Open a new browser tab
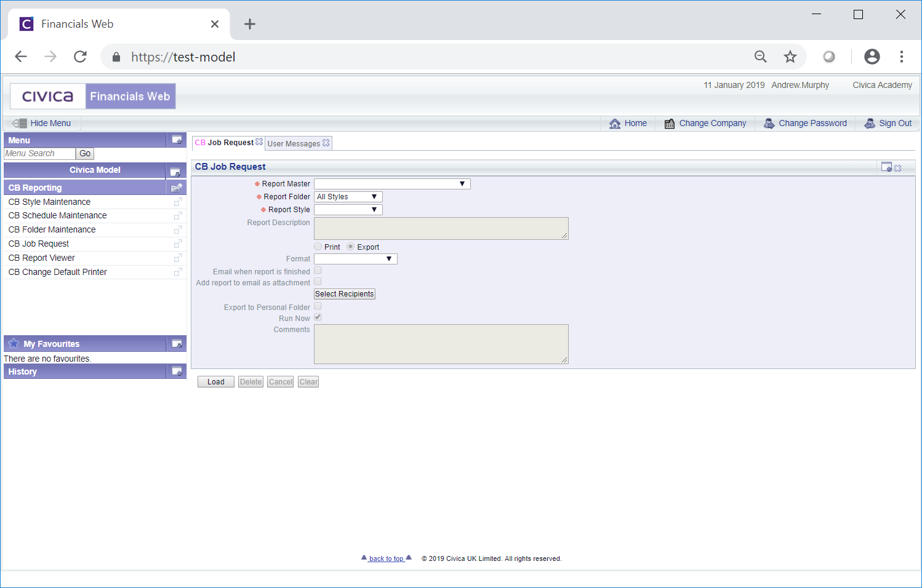 point(250,24)
